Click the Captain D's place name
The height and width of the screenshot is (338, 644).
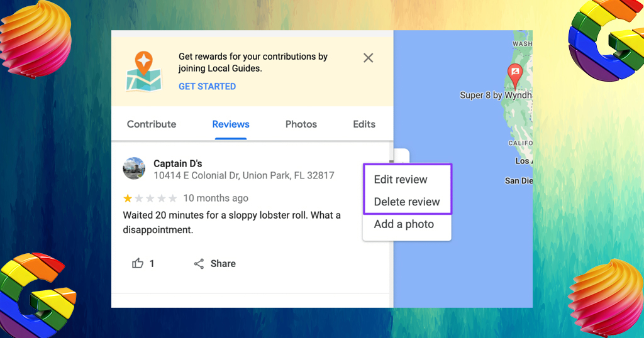pos(178,163)
